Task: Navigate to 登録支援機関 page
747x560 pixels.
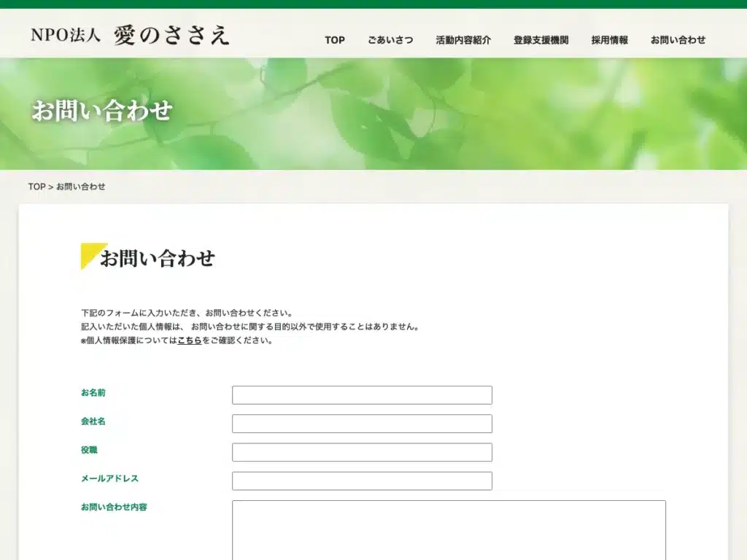Action: (541, 40)
